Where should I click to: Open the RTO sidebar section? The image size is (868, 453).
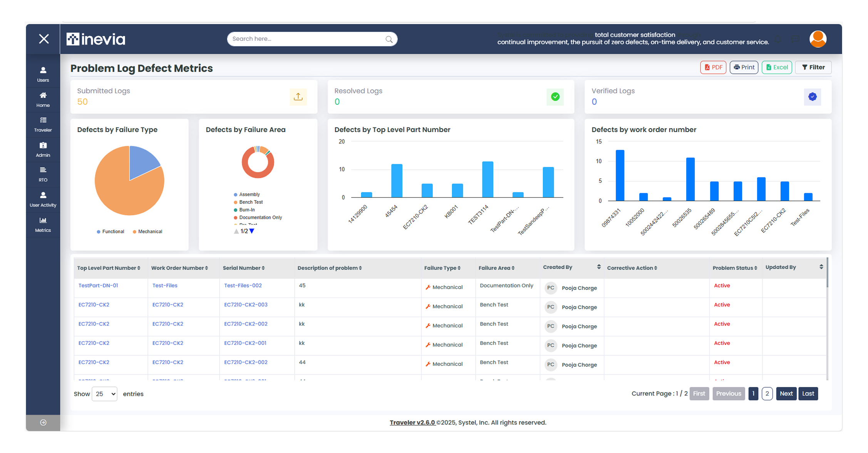pos(43,174)
